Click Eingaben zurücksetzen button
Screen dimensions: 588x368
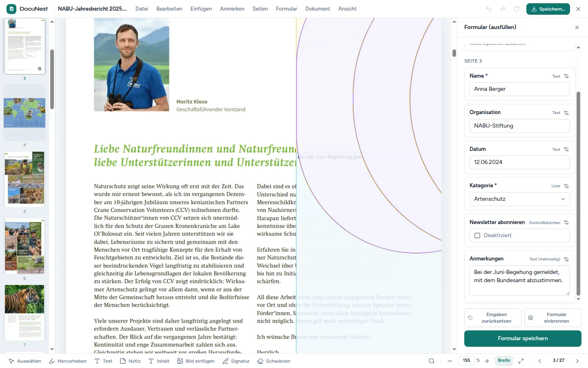pos(493,318)
